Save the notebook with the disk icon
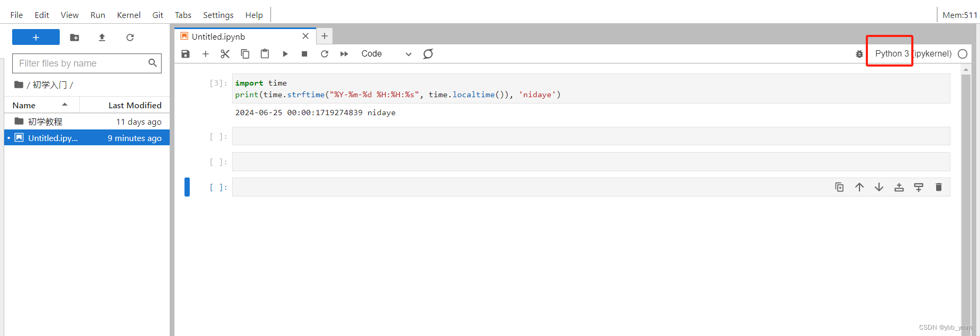 [186, 54]
